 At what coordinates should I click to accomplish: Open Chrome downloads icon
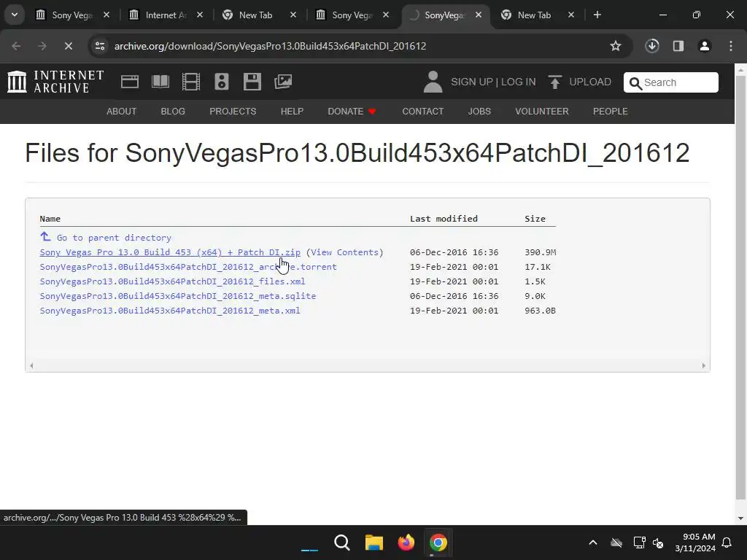tap(651, 46)
